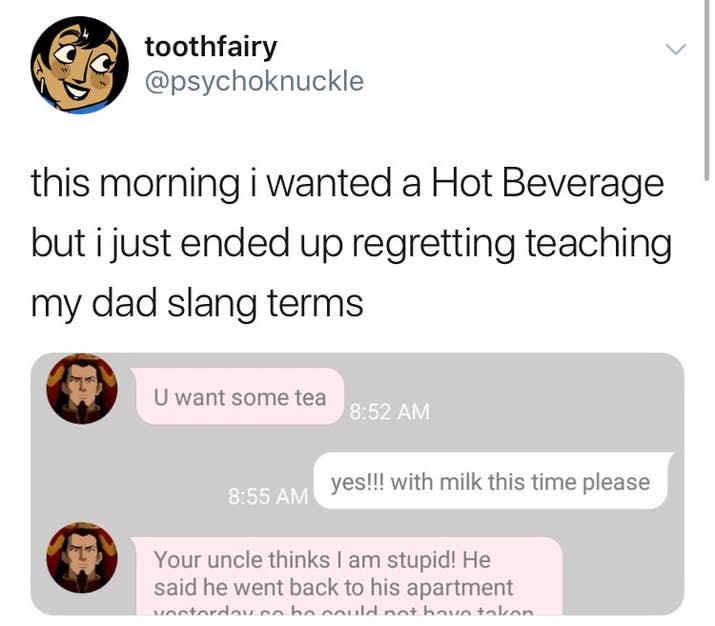
Task: Click 'said he went back to his apartment' line
Action: pos(333,587)
